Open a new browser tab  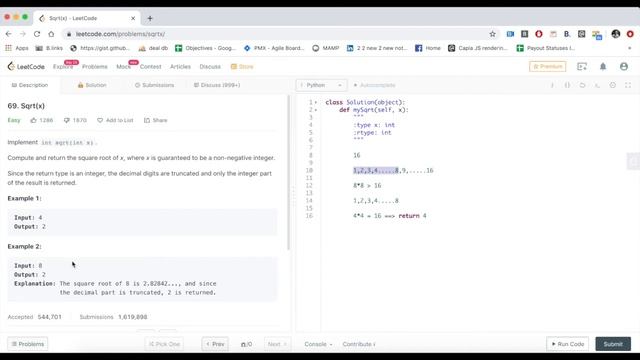point(150,18)
